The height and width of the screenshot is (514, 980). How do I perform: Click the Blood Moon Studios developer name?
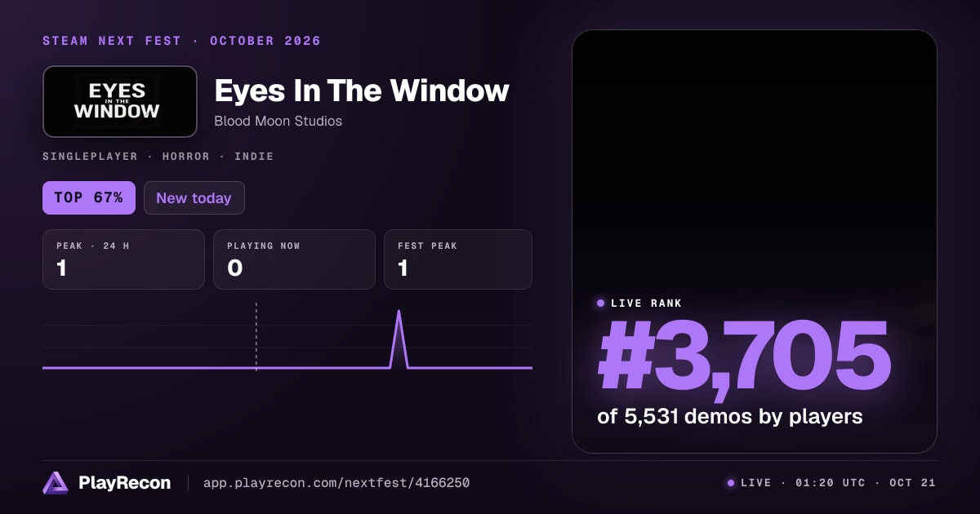278,121
